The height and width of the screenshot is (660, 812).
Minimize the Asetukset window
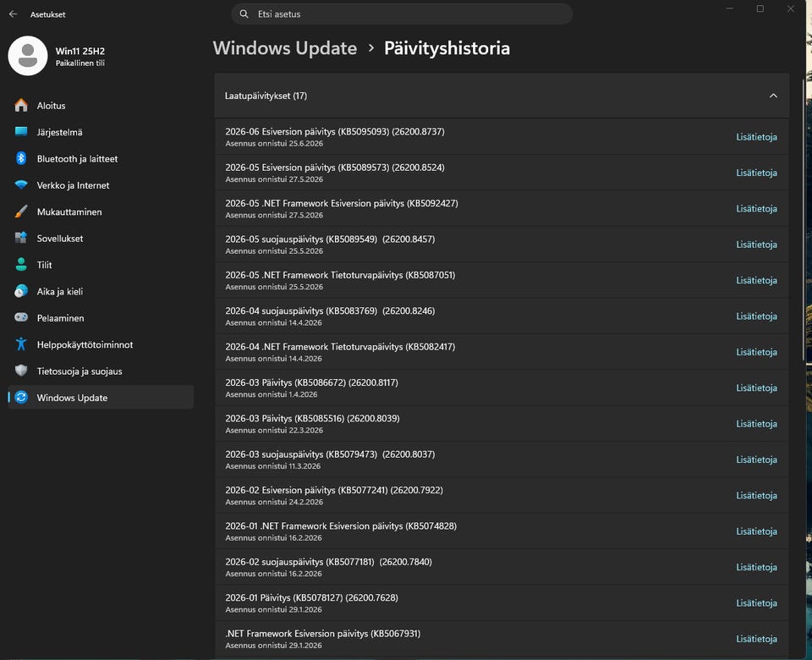[729, 8]
